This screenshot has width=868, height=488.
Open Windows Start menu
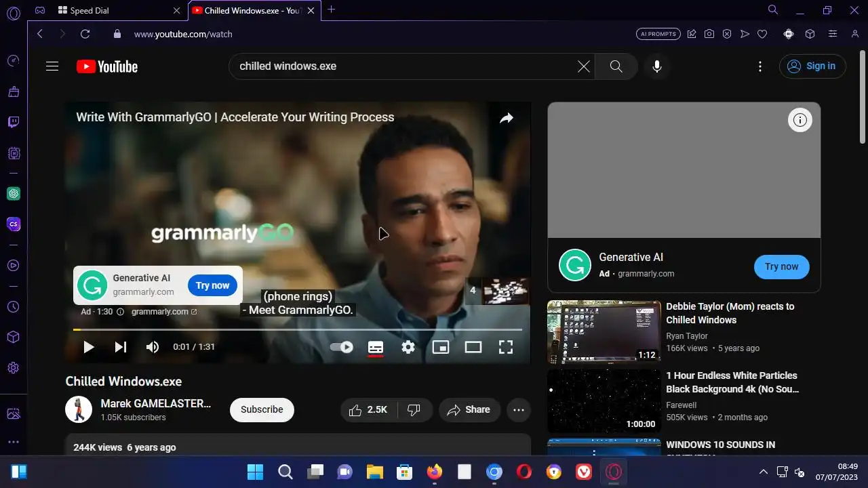(255, 472)
